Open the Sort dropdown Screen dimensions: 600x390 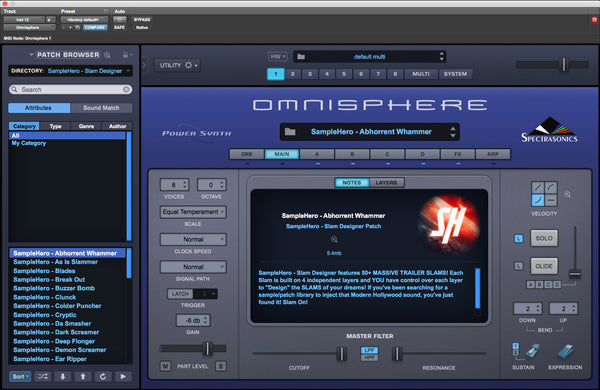pos(20,377)
